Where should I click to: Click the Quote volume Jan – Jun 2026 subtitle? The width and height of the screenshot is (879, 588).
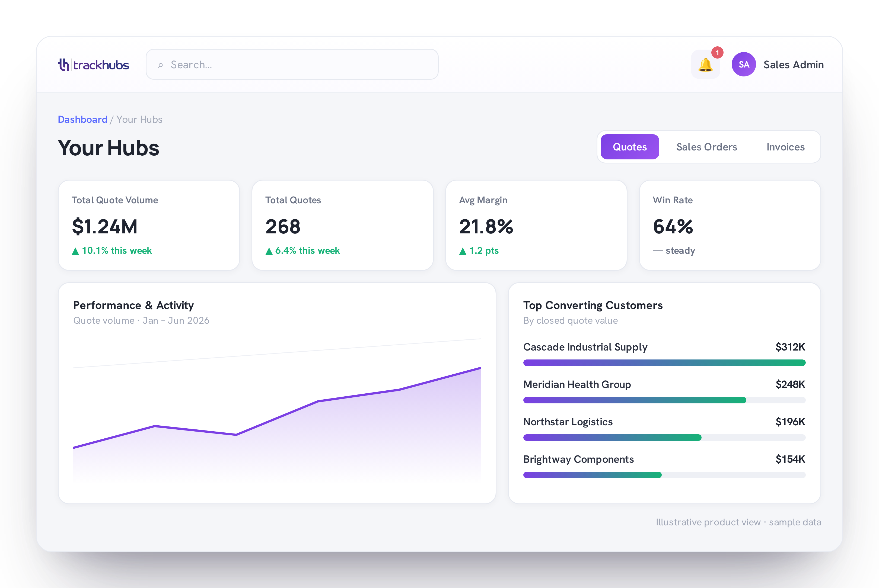coord(141,321)
